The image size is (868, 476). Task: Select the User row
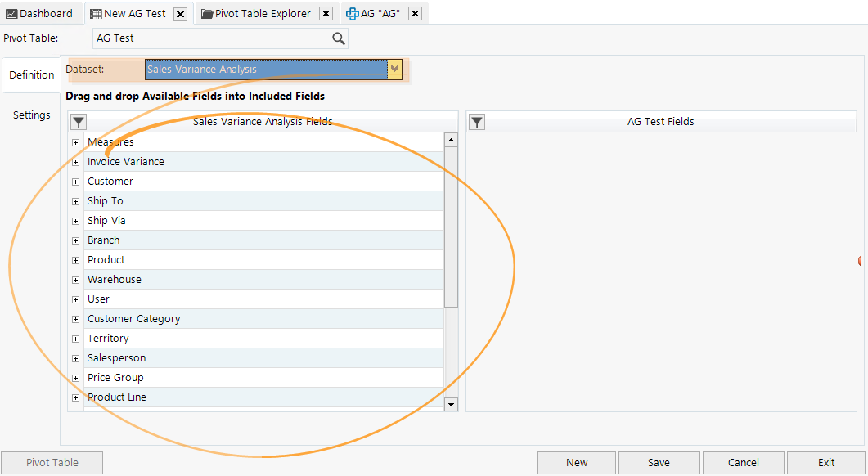coord(263,299)
